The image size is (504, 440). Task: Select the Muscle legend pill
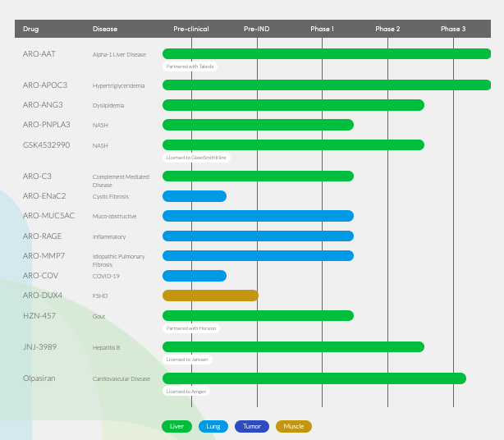294,426
